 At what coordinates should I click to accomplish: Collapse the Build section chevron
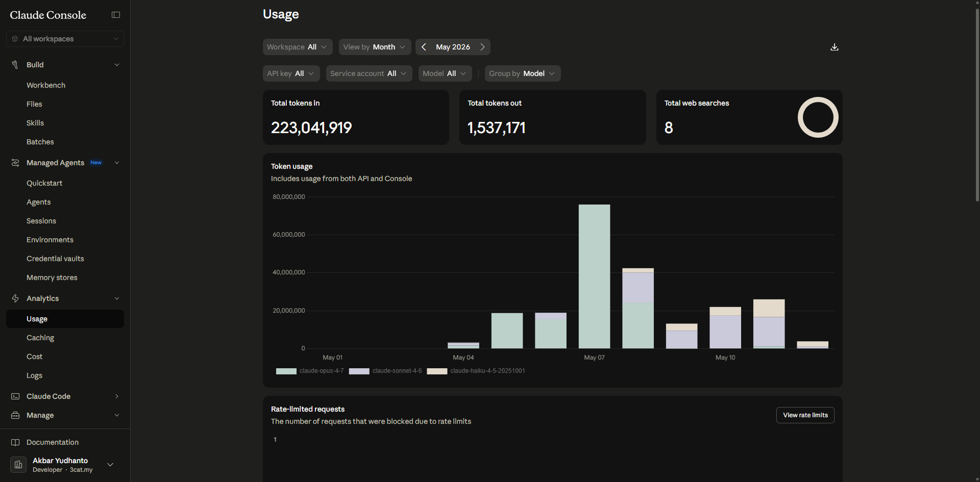click(x=117, y=65)
